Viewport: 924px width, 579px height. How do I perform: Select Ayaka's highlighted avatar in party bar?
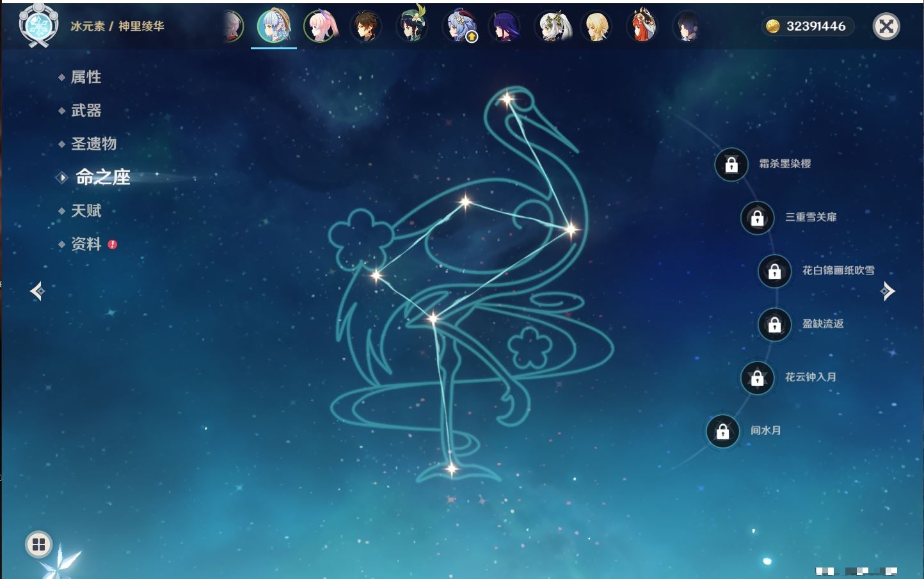pos(274,26)
